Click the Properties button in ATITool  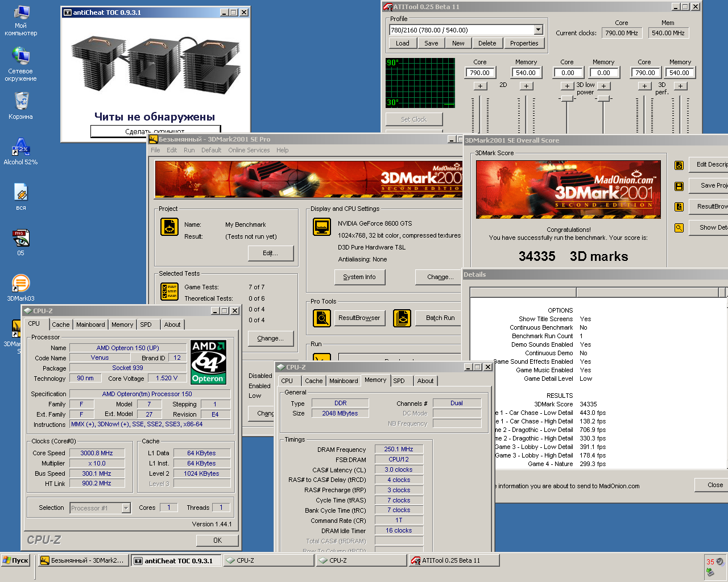524,43
